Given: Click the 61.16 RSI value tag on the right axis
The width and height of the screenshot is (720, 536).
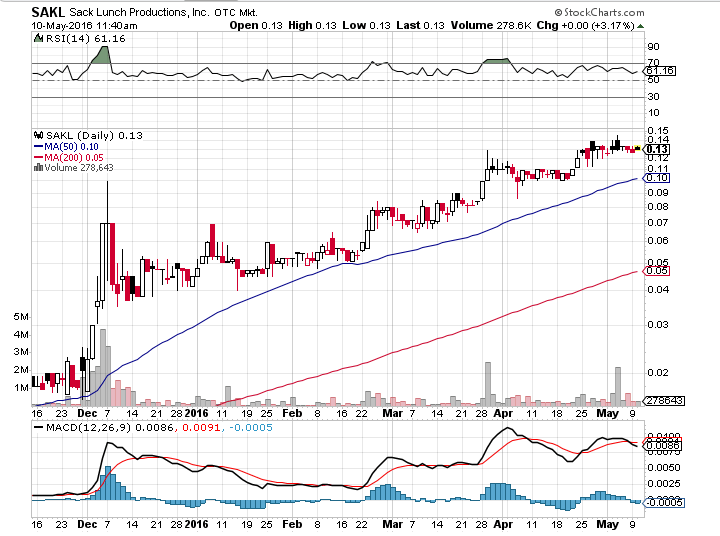Looking at the screenshot, I should click(x=660, y=71).
